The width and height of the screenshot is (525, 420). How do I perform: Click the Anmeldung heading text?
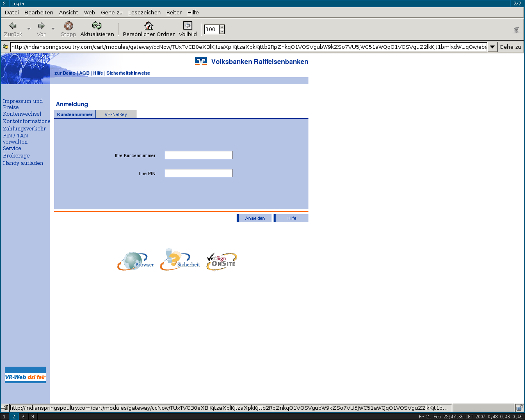tap(72, 104)
